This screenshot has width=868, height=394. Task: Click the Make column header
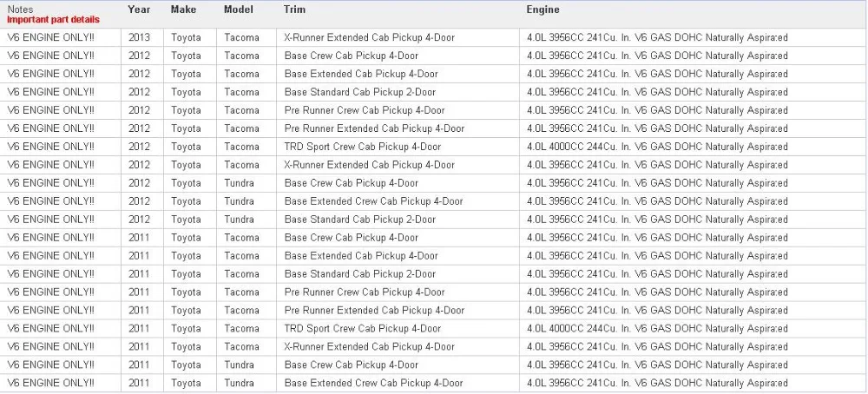pyautogui.click(x=182, y=10)
